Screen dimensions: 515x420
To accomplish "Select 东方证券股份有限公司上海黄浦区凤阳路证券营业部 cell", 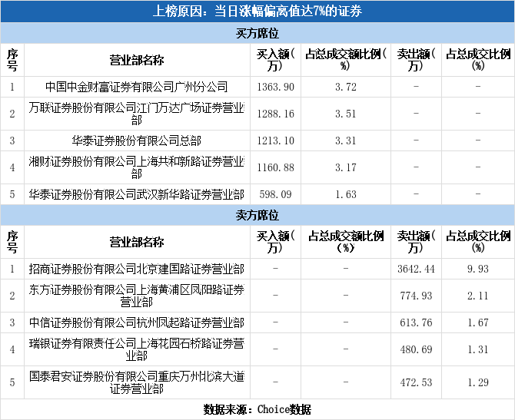I will coord(137,296).
